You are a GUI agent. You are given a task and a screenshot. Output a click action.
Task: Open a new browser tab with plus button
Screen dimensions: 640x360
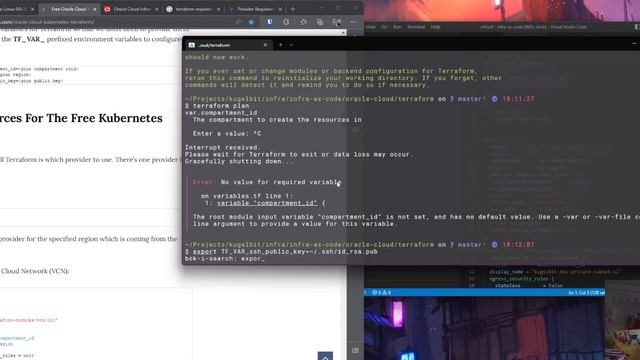(293, 9)
